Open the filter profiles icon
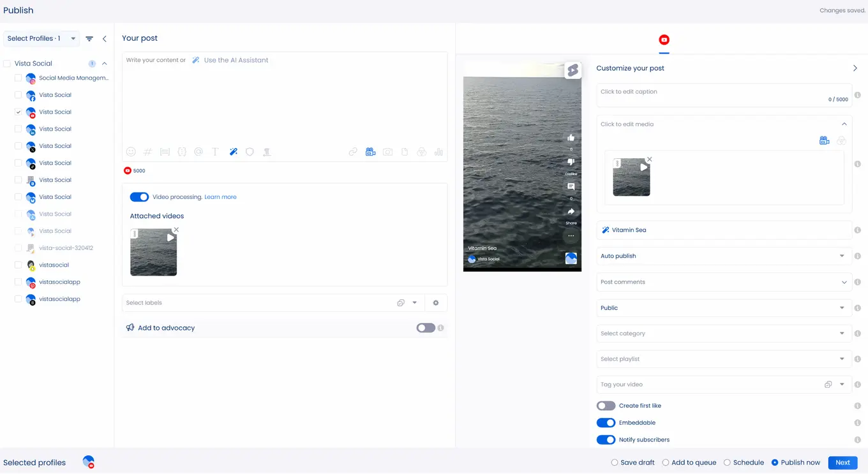 [89, 39]
